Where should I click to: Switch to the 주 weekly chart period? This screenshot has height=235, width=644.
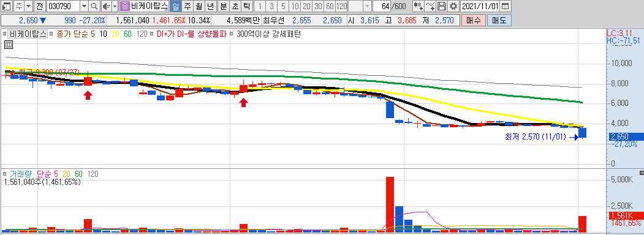[188, 6]
